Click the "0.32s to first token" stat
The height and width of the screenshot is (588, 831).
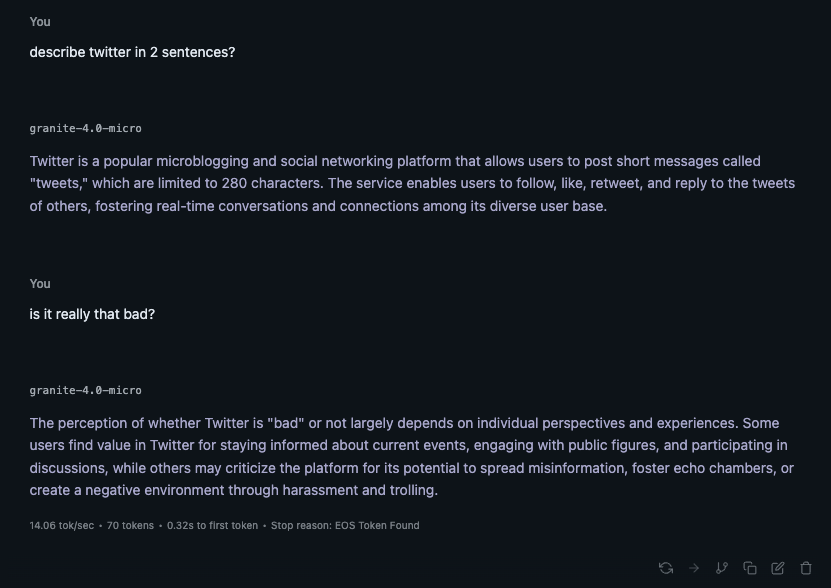(212, 525)
